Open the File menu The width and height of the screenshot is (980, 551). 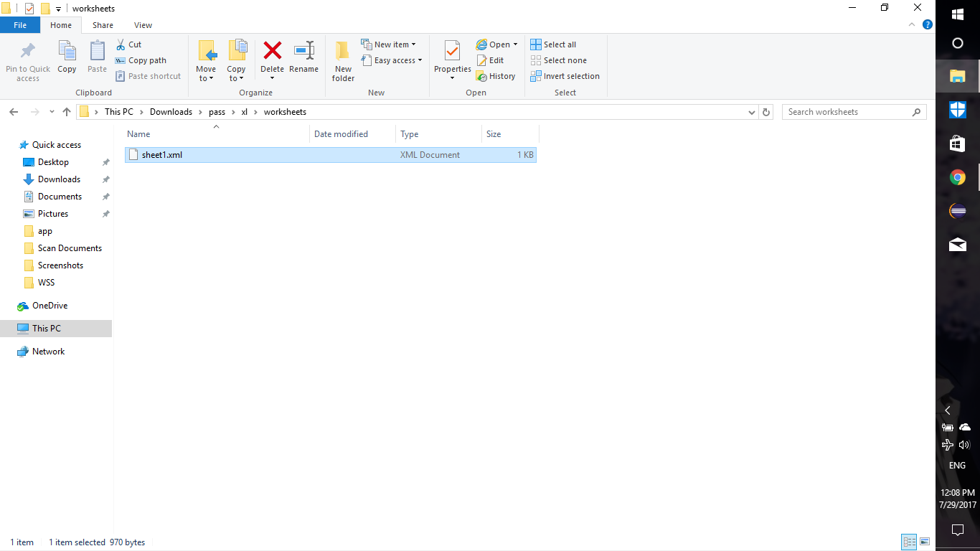click(x=20, y=25)
